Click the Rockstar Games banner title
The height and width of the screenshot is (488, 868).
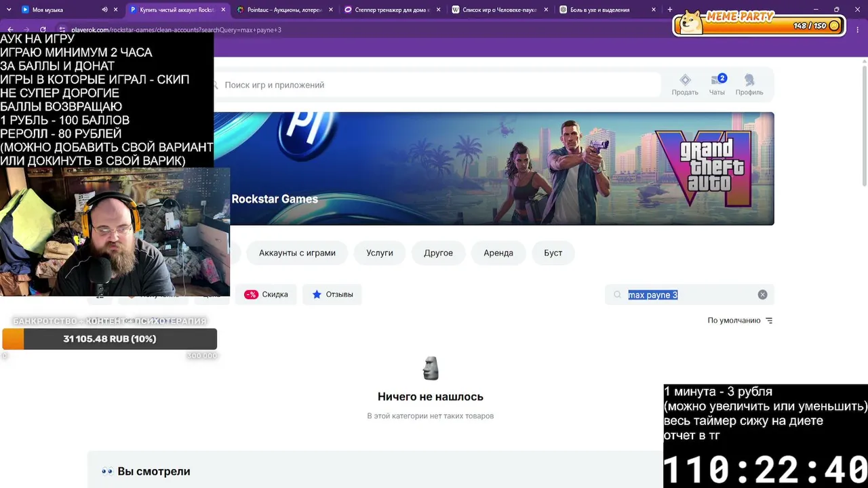[275, 199]
